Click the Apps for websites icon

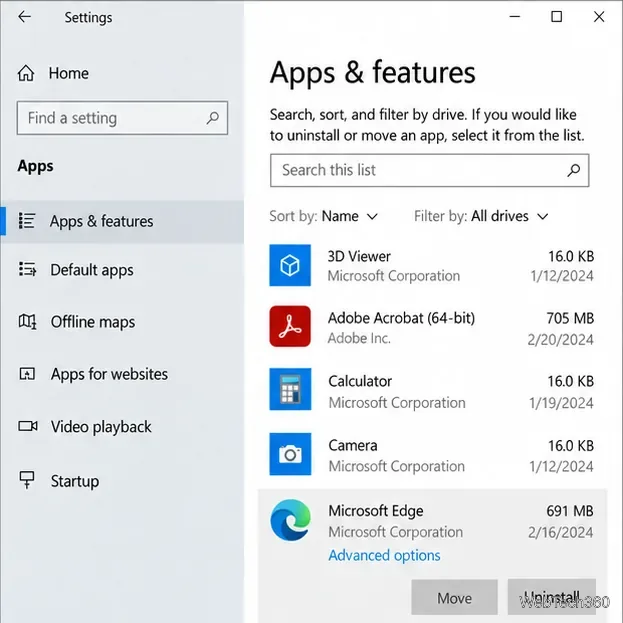tap(27, 374)
